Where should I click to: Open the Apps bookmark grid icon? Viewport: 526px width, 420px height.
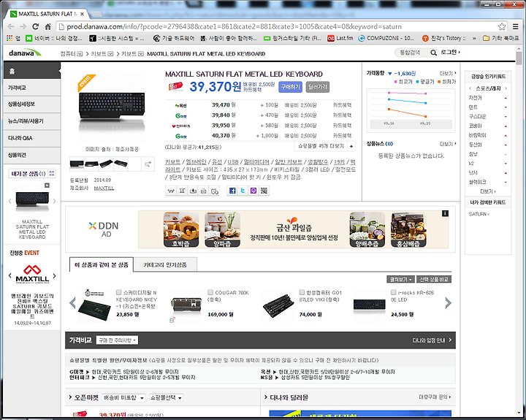[x=9, y=38]
